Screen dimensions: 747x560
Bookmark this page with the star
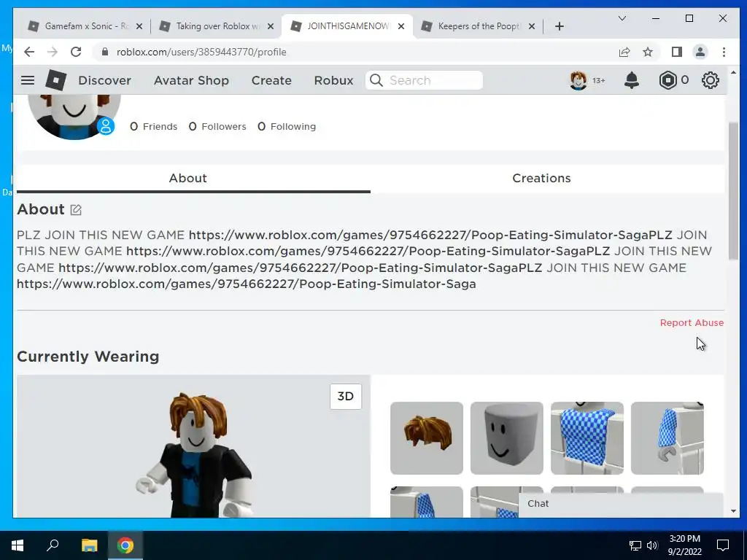point(648,52)
